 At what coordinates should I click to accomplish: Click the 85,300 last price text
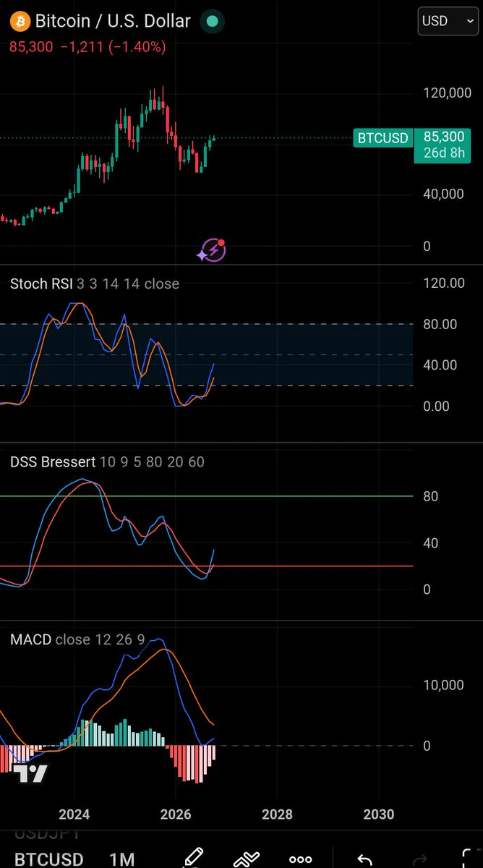[30, 47]
